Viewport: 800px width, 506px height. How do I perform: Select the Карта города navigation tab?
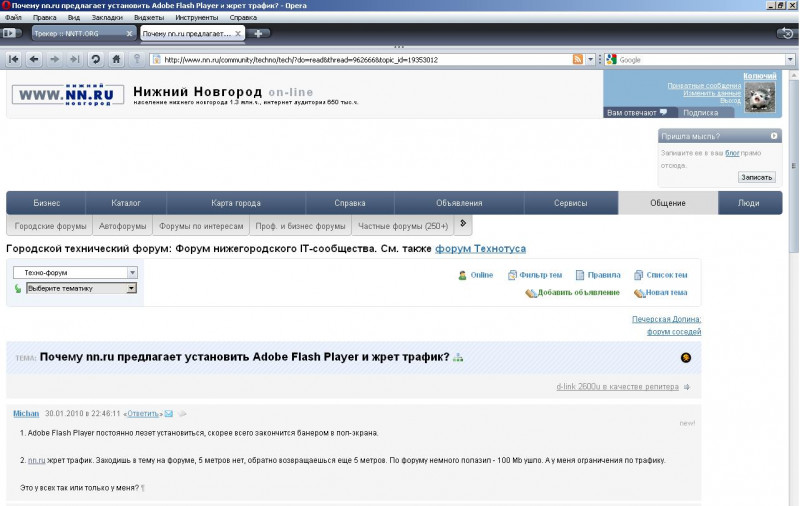pos(236,203)
